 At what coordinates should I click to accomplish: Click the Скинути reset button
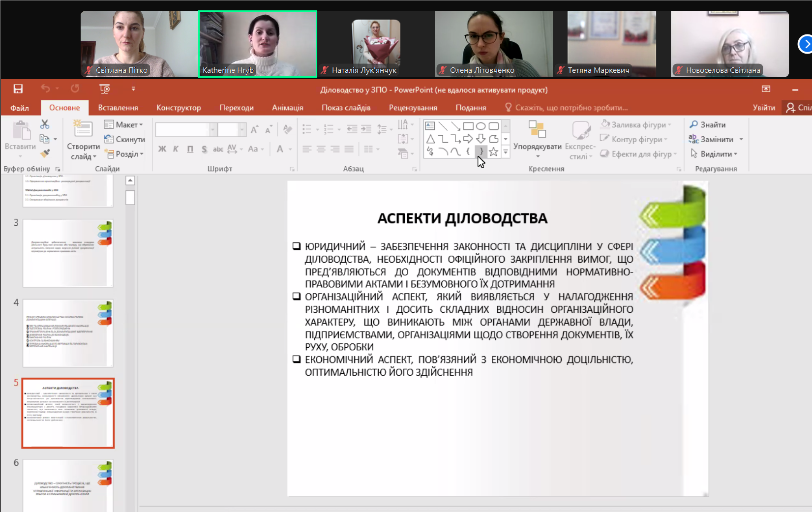(124, 139)
